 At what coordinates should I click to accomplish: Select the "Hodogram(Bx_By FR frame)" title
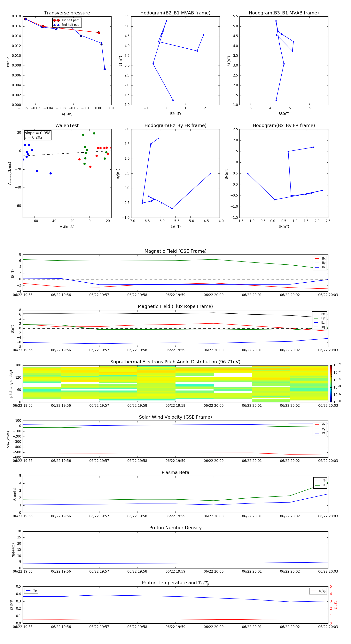coord(284,125)
